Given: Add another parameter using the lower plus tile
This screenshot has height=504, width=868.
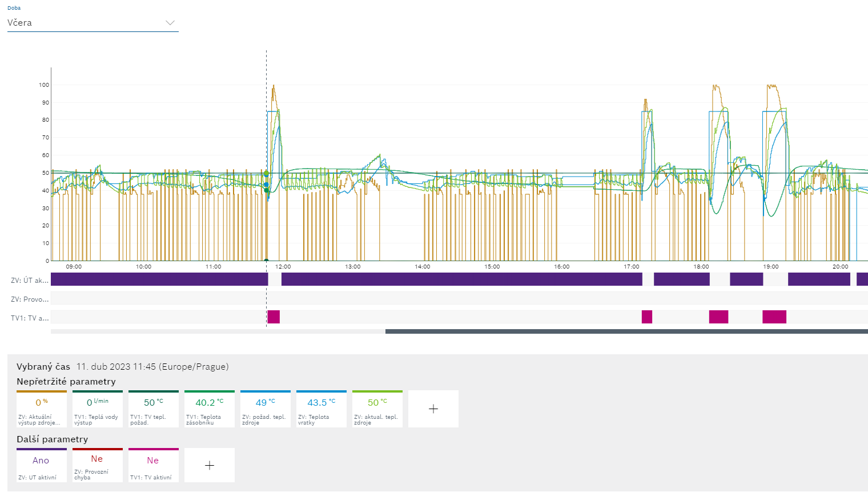Looking at the screenshot, I should point(209,465).
